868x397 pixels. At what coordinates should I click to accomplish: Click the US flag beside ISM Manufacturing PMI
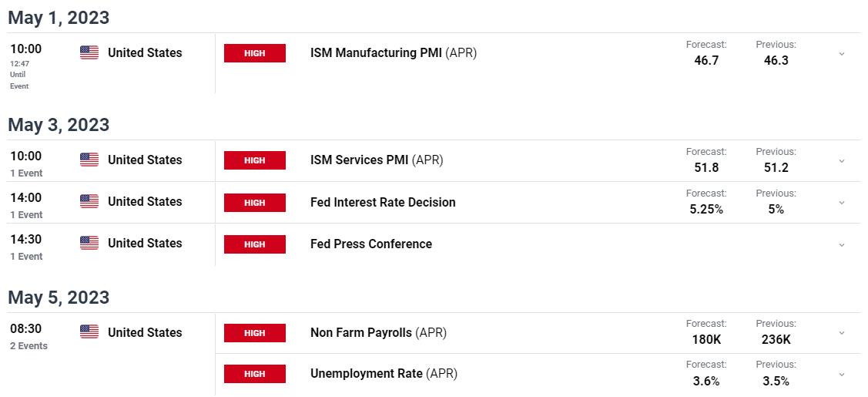tap(89, 52)
